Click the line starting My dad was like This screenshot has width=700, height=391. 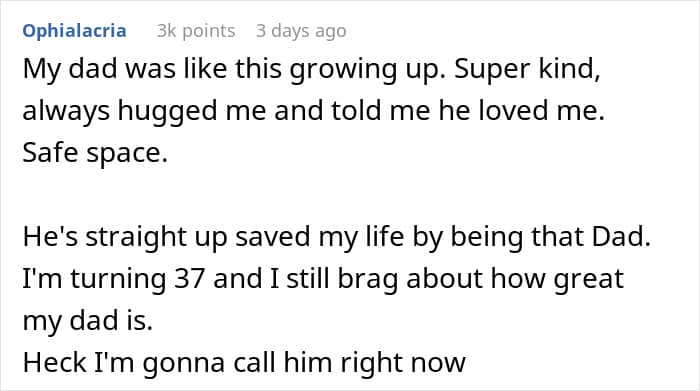(312, 70)
